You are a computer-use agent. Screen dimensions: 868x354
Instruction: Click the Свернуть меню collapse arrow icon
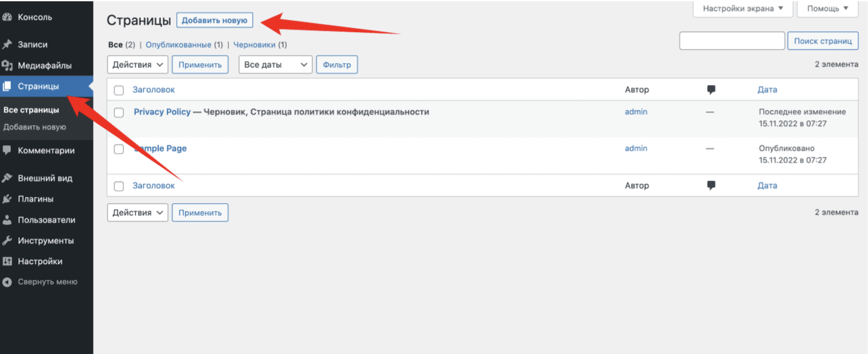7,282
